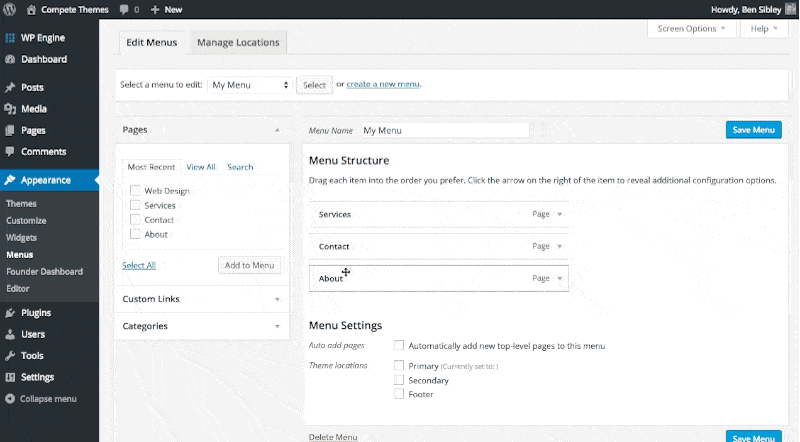Viewport: 800px width, 442px height.
Task: Select the Most Recent pages tab
Action: pyautogui.click(x=151, y=167)
